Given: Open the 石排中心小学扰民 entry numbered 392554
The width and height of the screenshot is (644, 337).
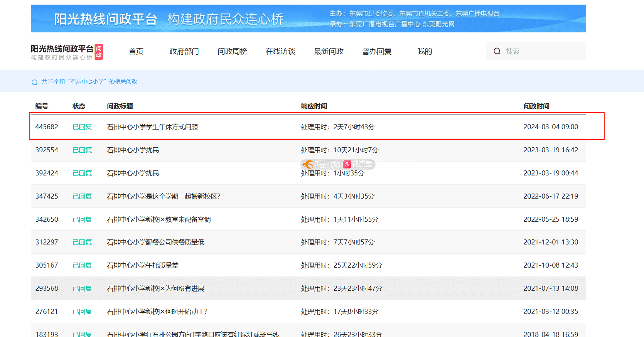Looking at the screenshot, I should (x=133, y=150).
